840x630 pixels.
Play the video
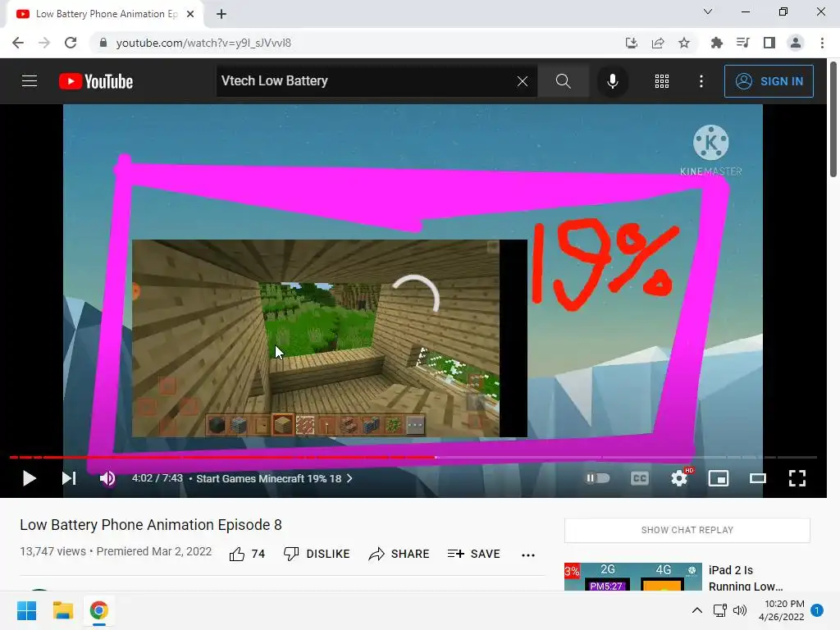(30, 478)
